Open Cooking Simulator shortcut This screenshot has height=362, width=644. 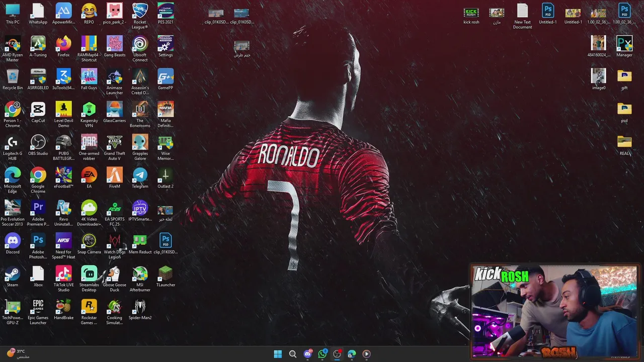point(115,312)
